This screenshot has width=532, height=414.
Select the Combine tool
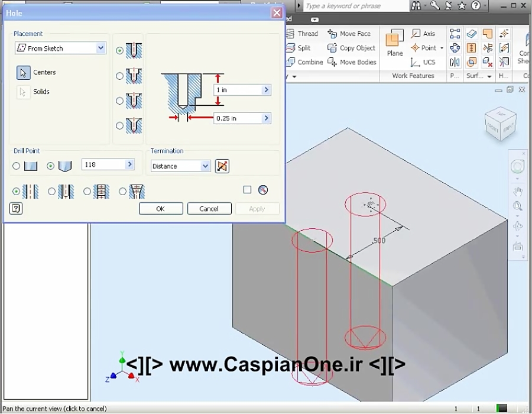tap(310, 62)
